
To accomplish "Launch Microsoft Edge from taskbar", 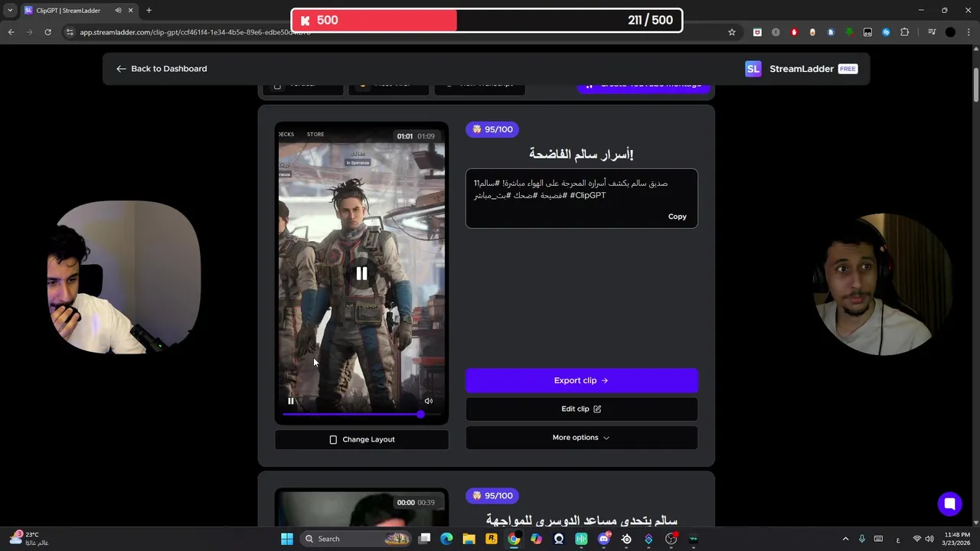I will pyautogui.click(x=446, y=539).
